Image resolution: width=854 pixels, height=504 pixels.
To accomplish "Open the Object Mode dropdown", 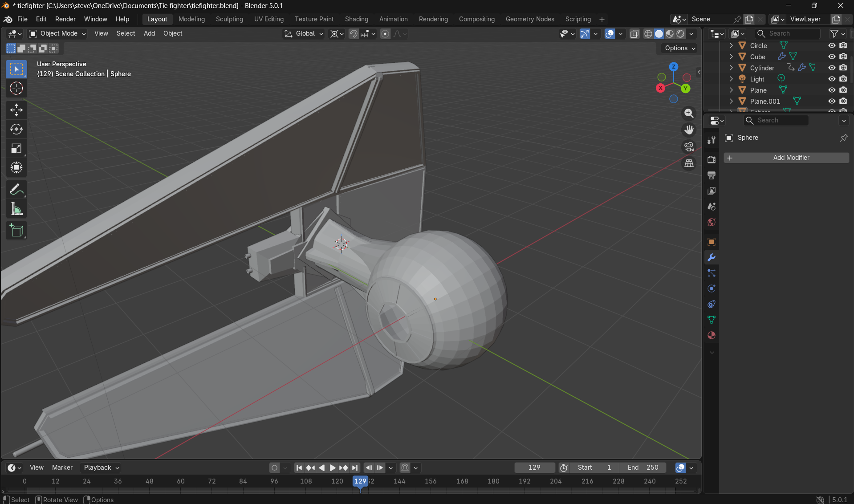I will (57, 33).
